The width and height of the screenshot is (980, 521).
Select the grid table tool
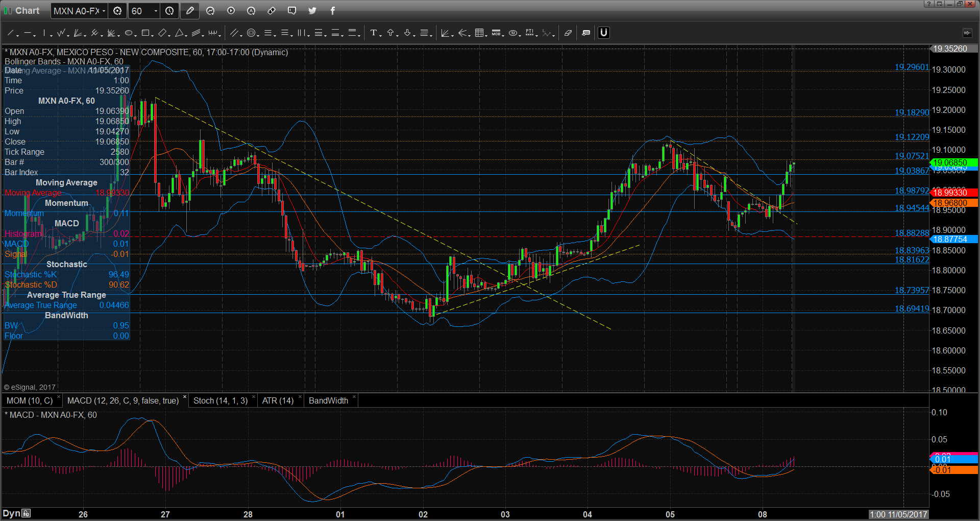pyautogui.click(x=479, y=33)
